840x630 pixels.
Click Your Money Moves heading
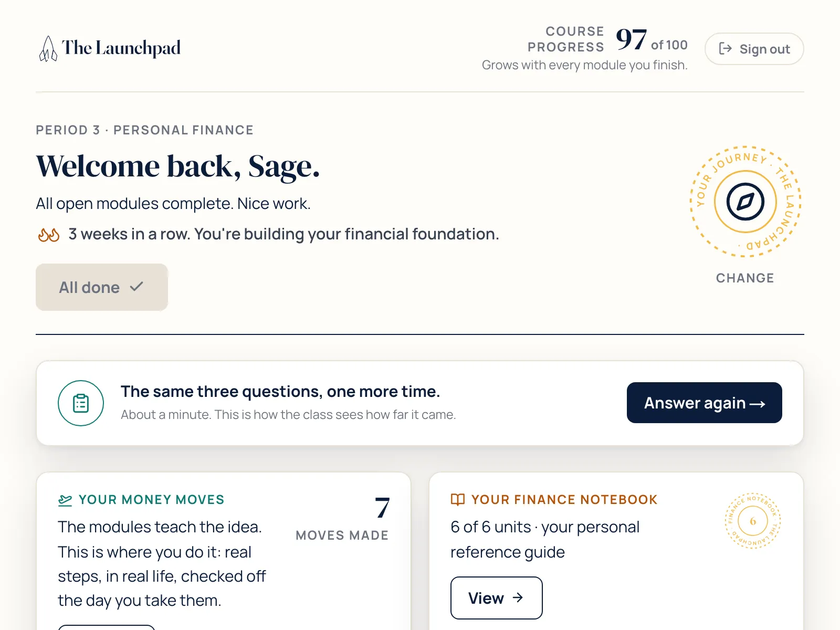coord(151,500)
